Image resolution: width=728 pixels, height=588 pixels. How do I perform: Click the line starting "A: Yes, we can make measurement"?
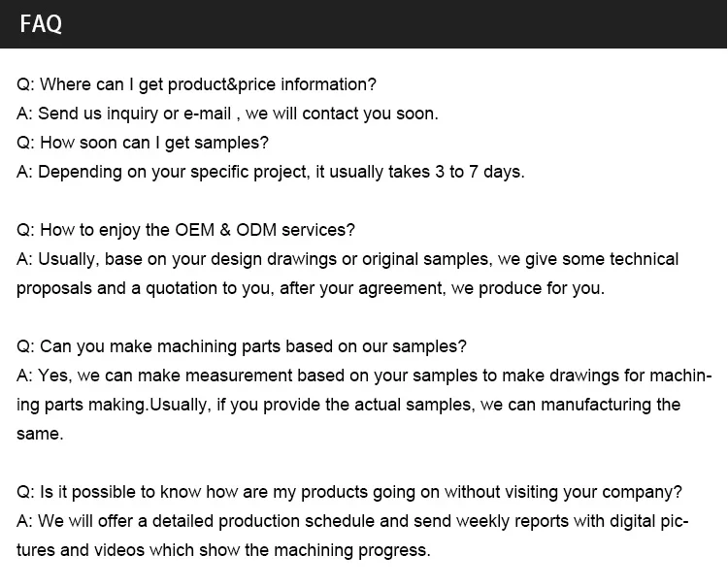364,376
